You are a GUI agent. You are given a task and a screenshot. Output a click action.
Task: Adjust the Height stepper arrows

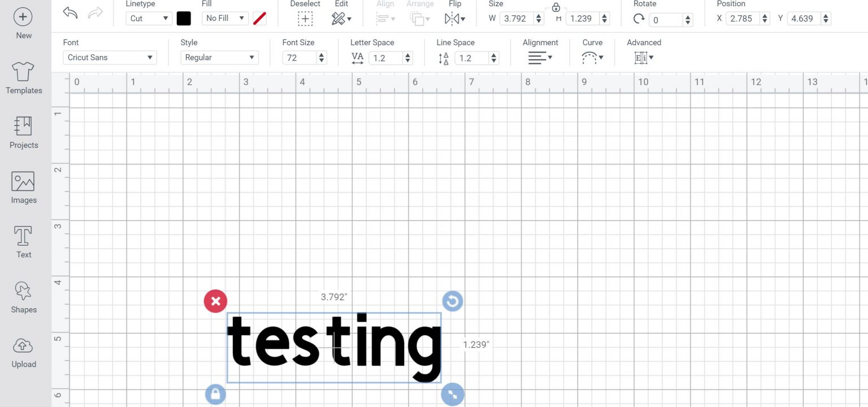[605, 19]
